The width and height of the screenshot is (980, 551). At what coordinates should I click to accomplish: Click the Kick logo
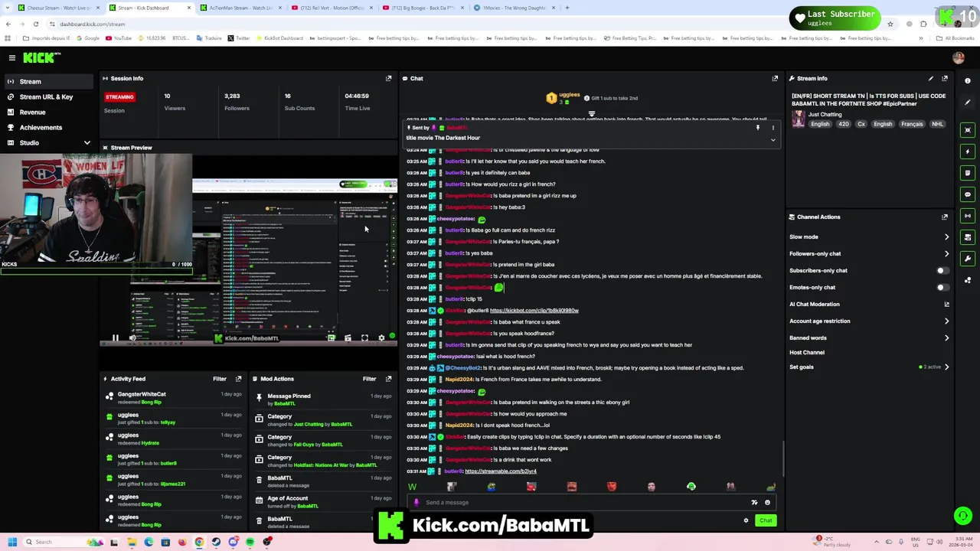[41, 57]
